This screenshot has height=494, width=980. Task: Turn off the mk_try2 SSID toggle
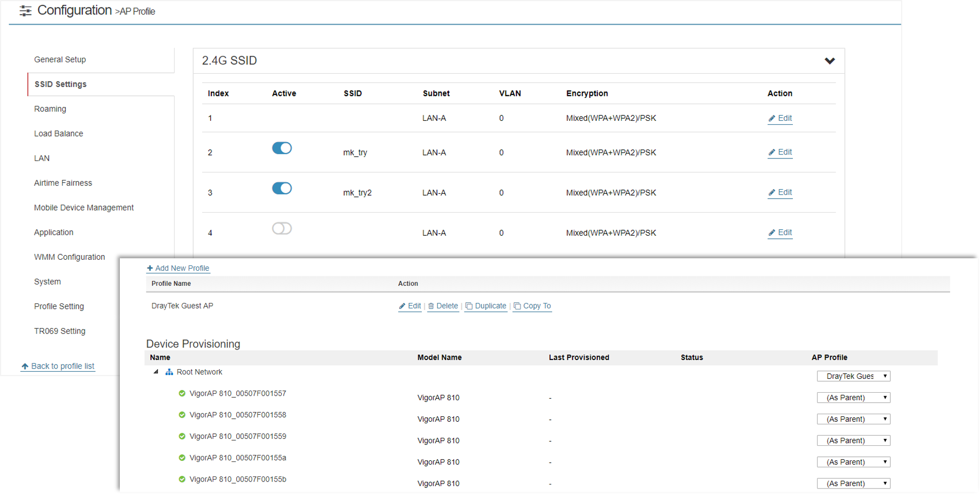[282, 188]
